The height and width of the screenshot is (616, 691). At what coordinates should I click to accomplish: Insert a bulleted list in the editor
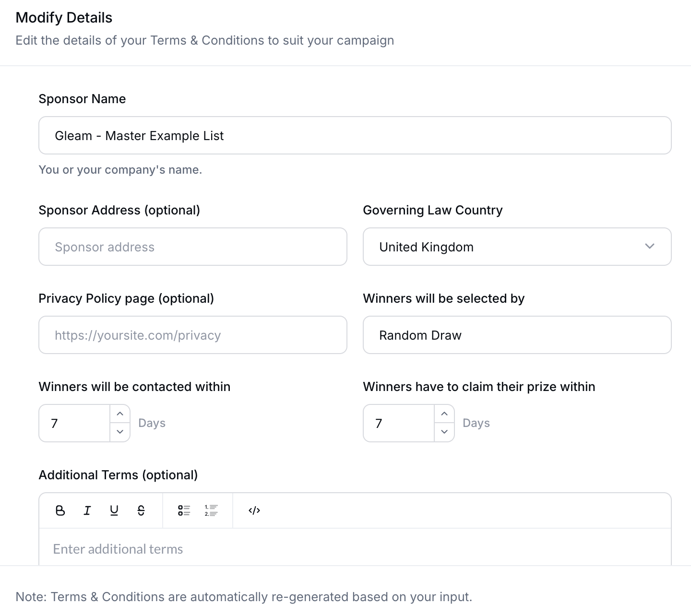tap(184, 510)
